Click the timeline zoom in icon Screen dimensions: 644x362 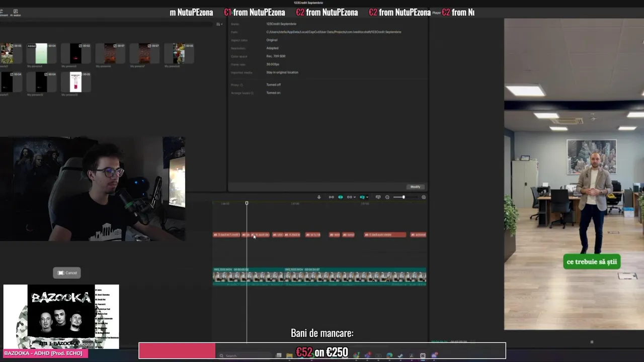[x=424, y=197]
